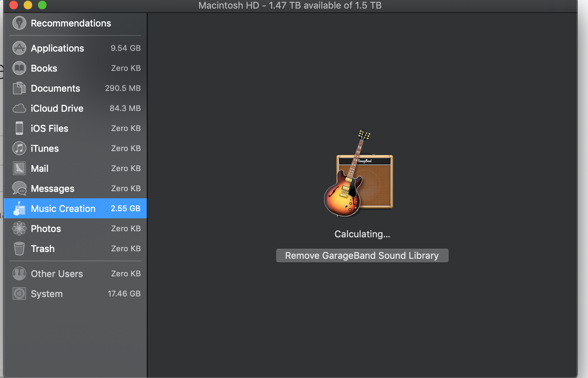The width and height of the screenshot is (588, 378).
Task: Click the Zero KB value beside Messages
Action: click(x=126, y=189)
